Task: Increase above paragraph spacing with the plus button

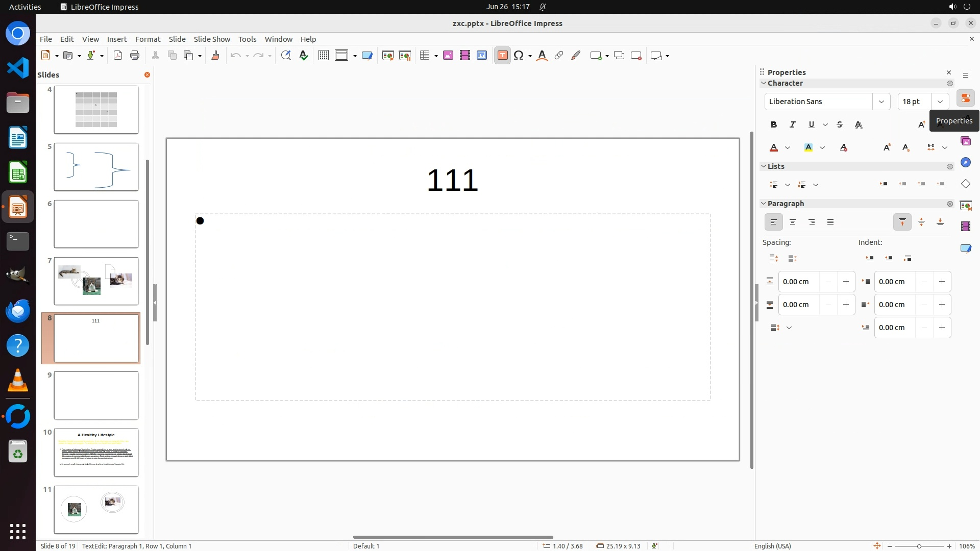Action: [846, 282]
